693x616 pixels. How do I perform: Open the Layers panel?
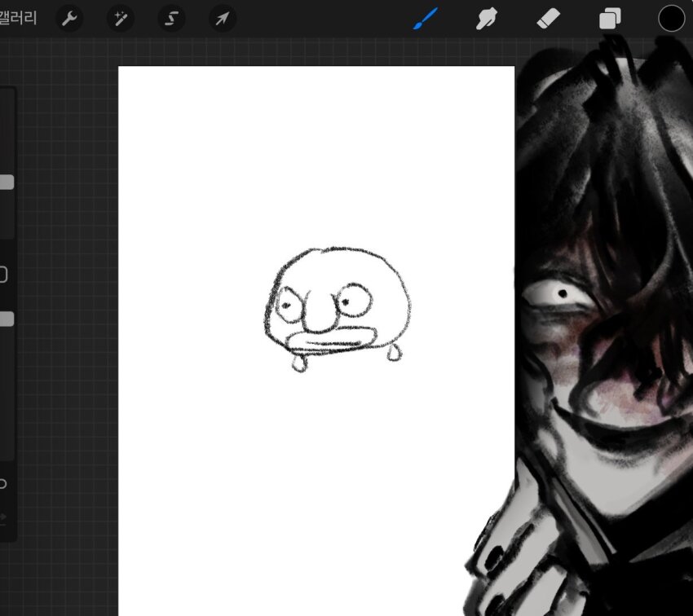[x=610, y=18]
